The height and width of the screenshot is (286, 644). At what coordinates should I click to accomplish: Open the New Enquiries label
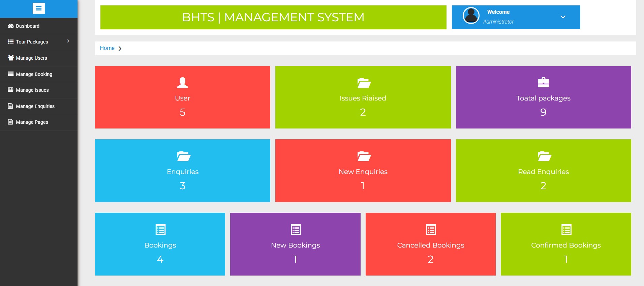pos(363,172)
